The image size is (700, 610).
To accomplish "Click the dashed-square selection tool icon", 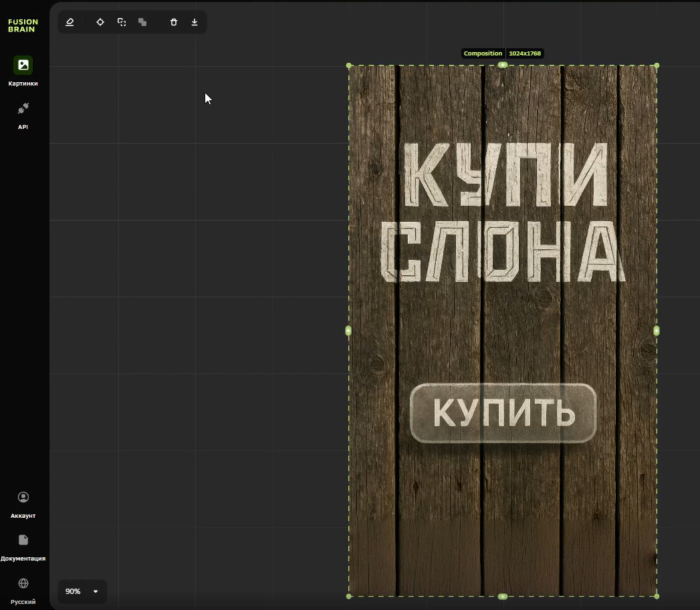I will [122, 22].
